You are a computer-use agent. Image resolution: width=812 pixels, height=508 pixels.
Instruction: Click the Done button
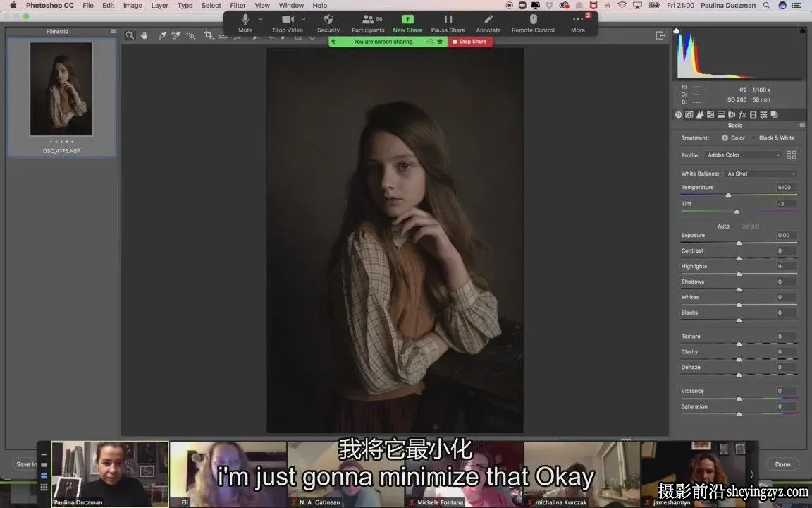tap(782, 464)
